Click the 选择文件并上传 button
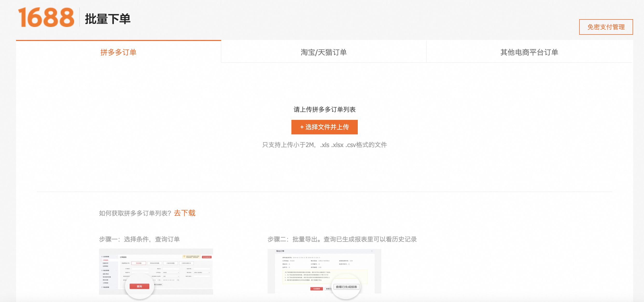Viewport: 644px width, 302px height. pos(325,127)
